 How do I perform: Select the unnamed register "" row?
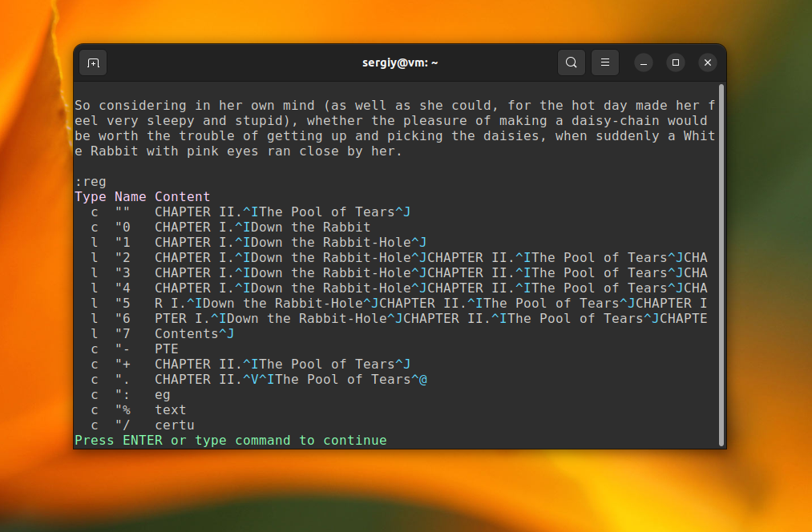251,212
